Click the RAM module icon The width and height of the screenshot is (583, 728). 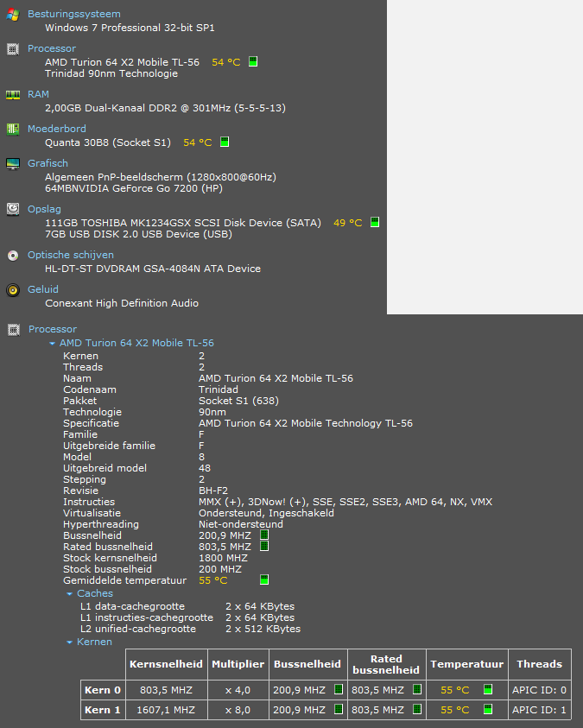pos(13,95)
